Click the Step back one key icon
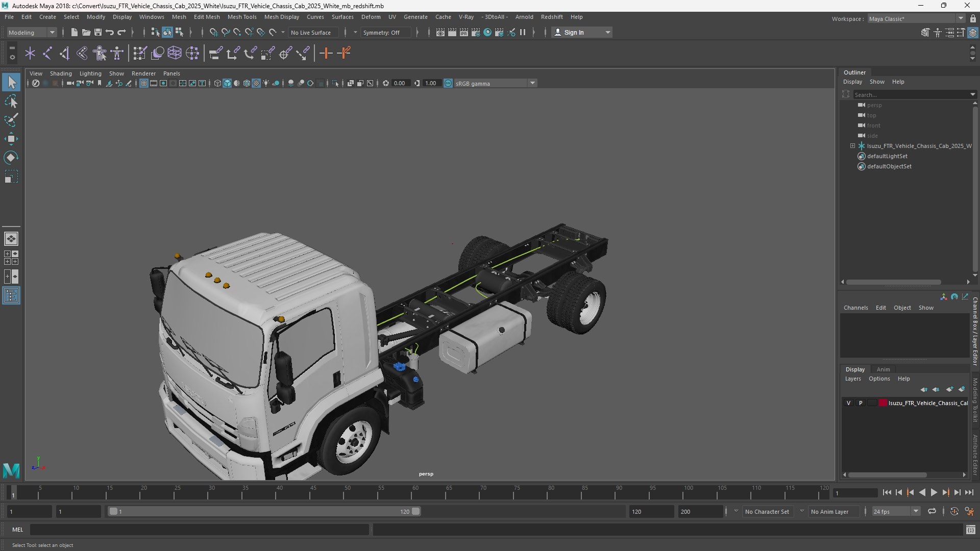 pos(910,493)
